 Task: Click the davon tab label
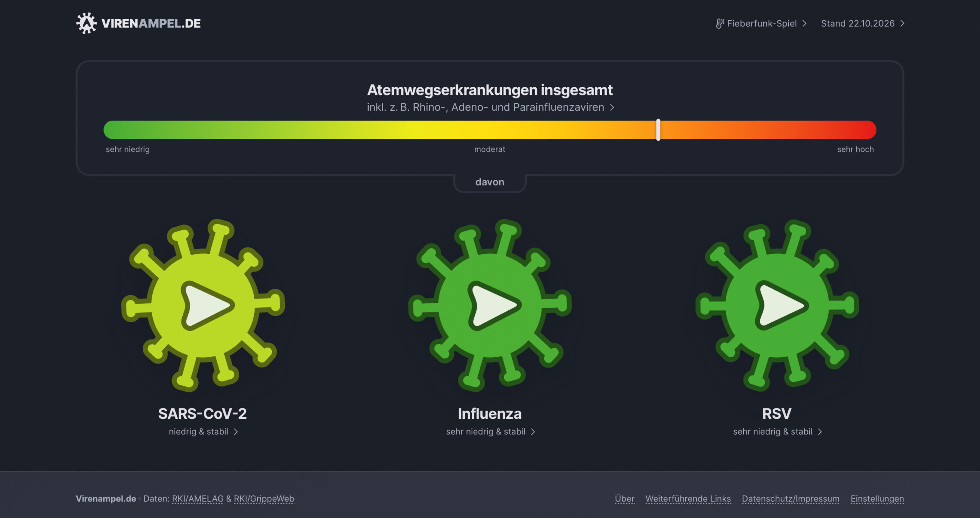click(x=490, y=182)
